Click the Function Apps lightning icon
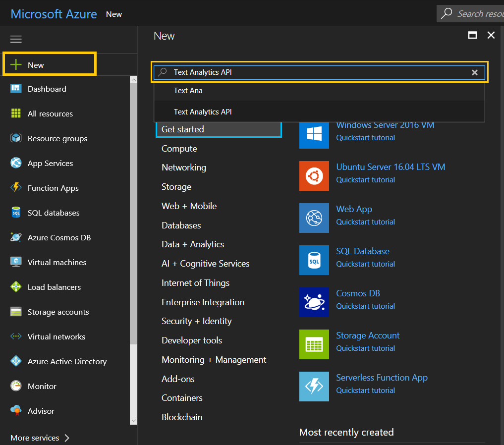This screenshot has width=504, height=445. (x=16, y=187)
